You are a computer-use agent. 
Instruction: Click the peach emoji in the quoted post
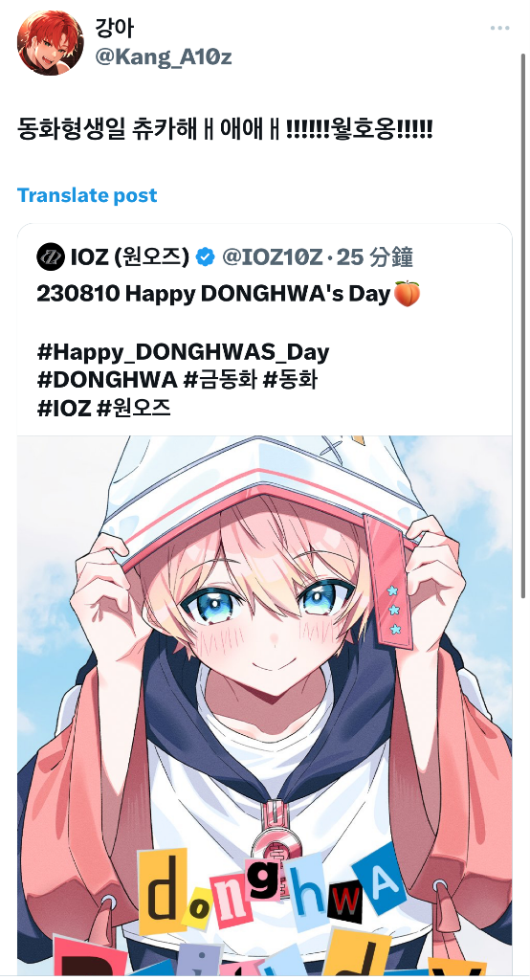coord(407,293)
